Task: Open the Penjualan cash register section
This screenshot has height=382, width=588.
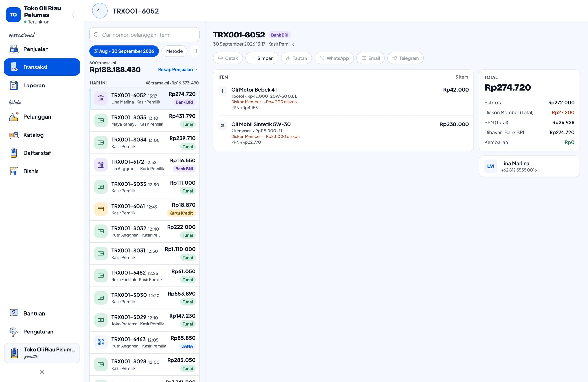Action: [x=42, y=49]
